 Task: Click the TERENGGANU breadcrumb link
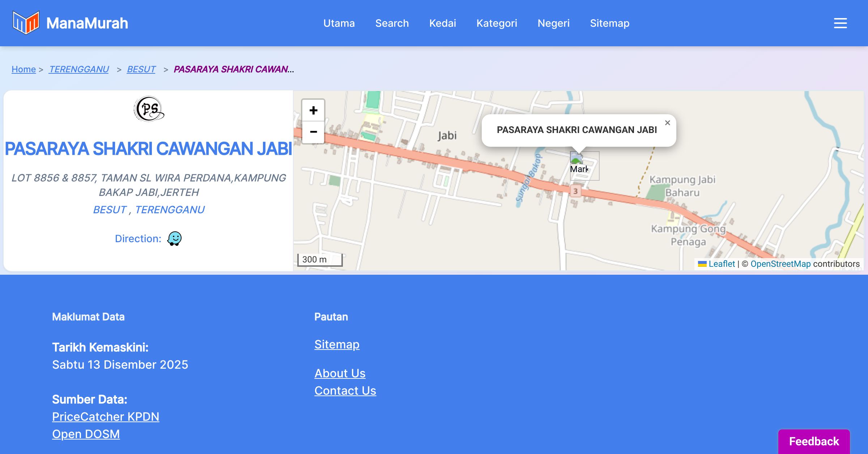click(x=79, y=69)
